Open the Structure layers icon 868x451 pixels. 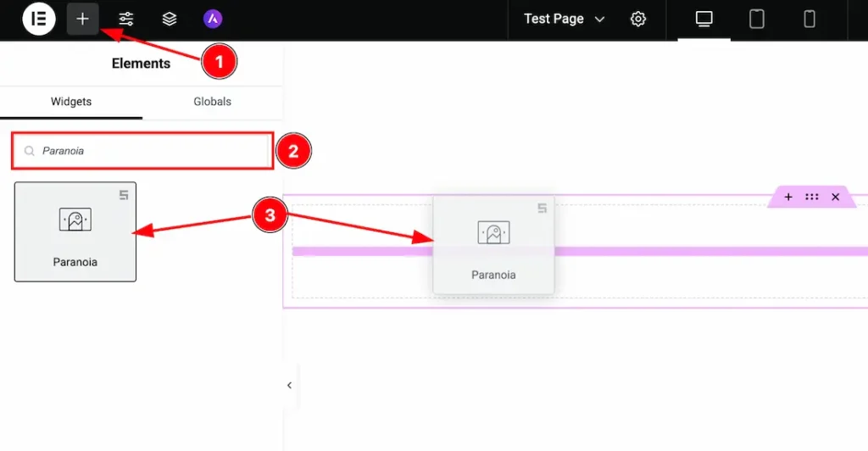pos(170,19)
